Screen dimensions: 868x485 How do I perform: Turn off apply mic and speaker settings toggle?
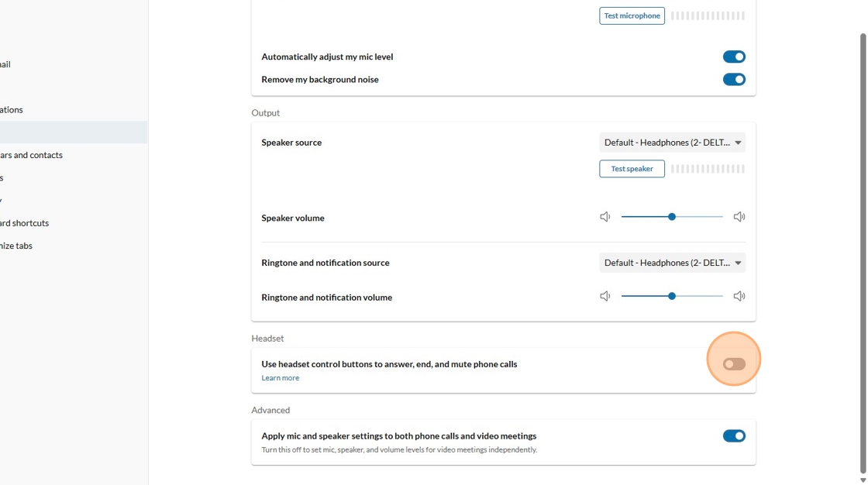point(734,436)
